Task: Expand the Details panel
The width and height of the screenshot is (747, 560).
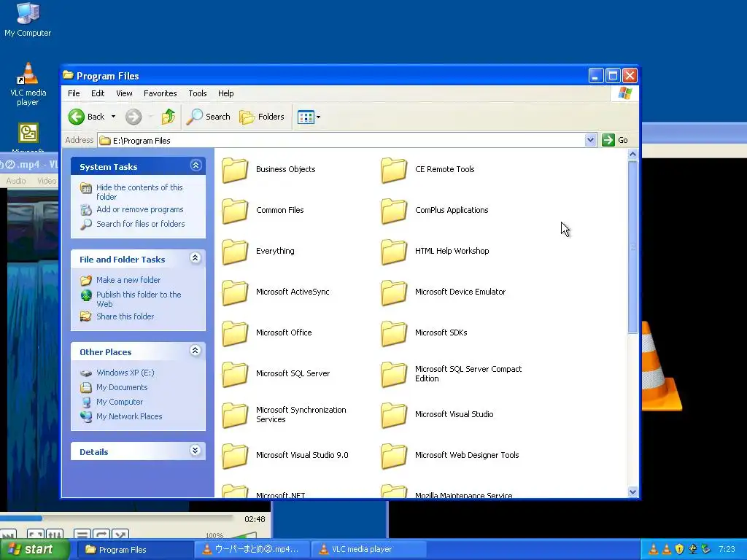Action: tap(196, 451)
